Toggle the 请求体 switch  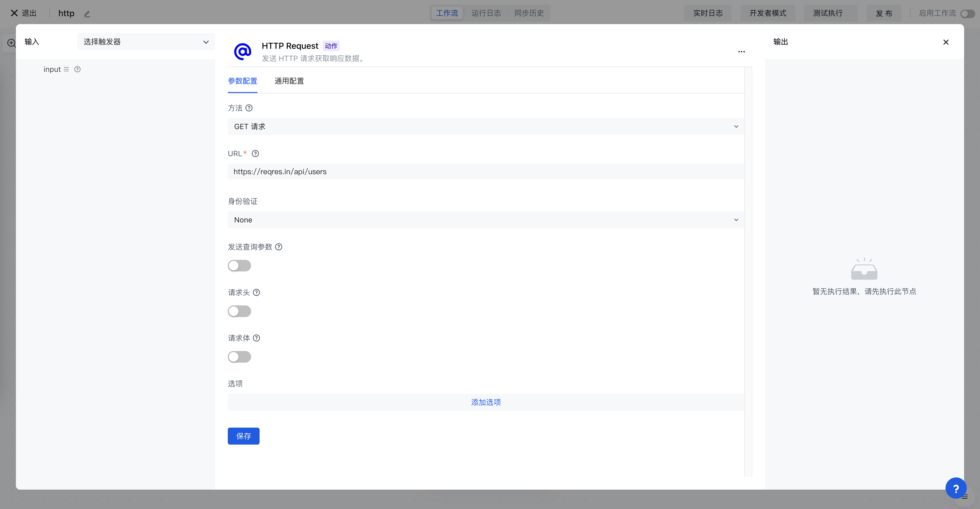pos(239,357)
